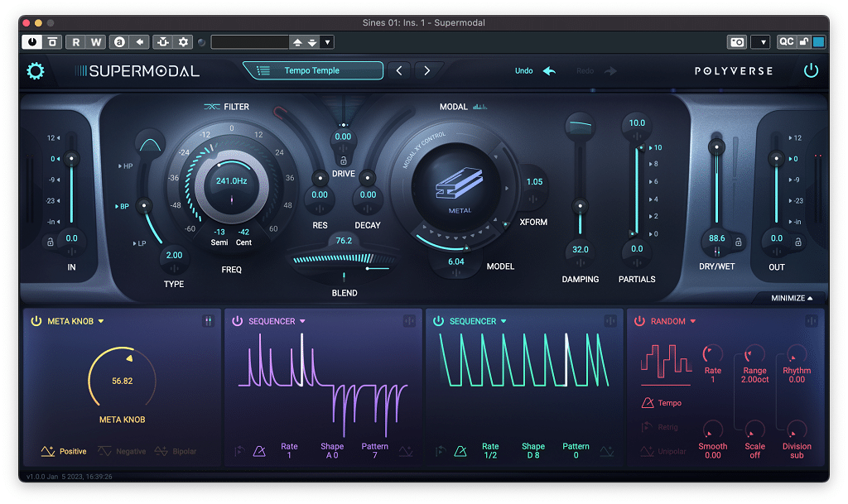Image resolution: width=848 pixels, height=504 pixels.
Task: Open the Tempo Temple preset browser
Action: click(312, 71)
